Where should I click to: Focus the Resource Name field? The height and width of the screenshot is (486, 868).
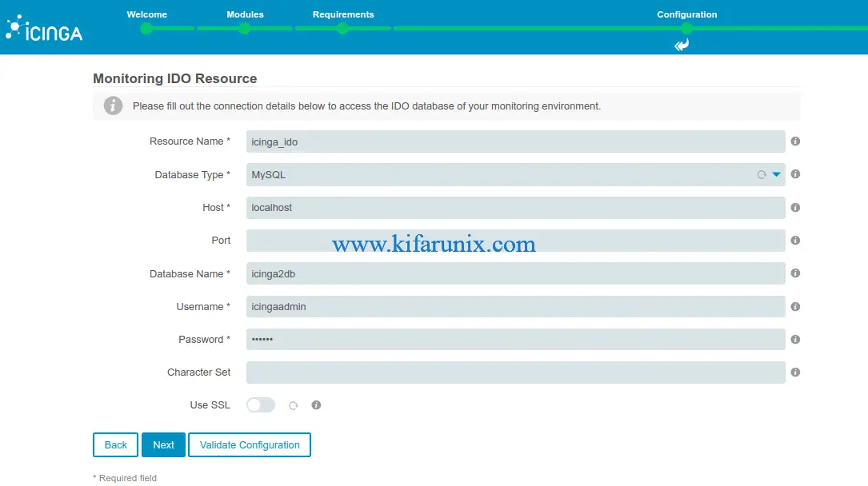pyautogui.click(x=515, y=141)
